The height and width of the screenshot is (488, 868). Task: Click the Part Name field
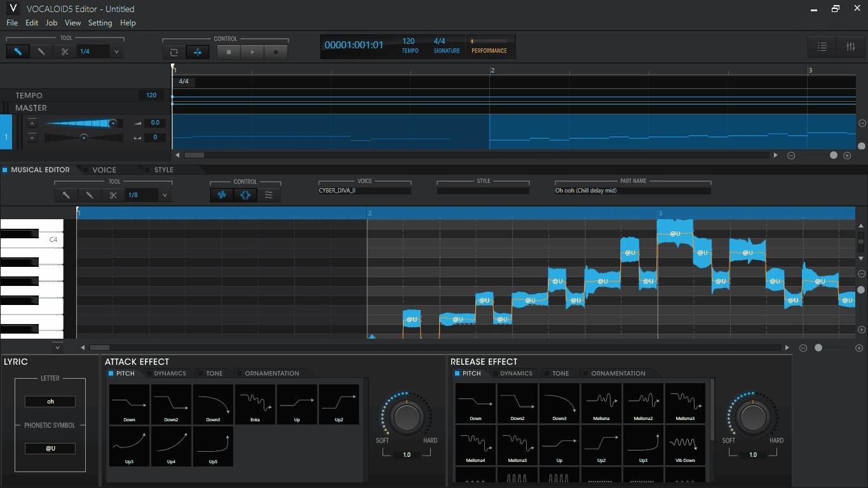(x=632, y=191)
